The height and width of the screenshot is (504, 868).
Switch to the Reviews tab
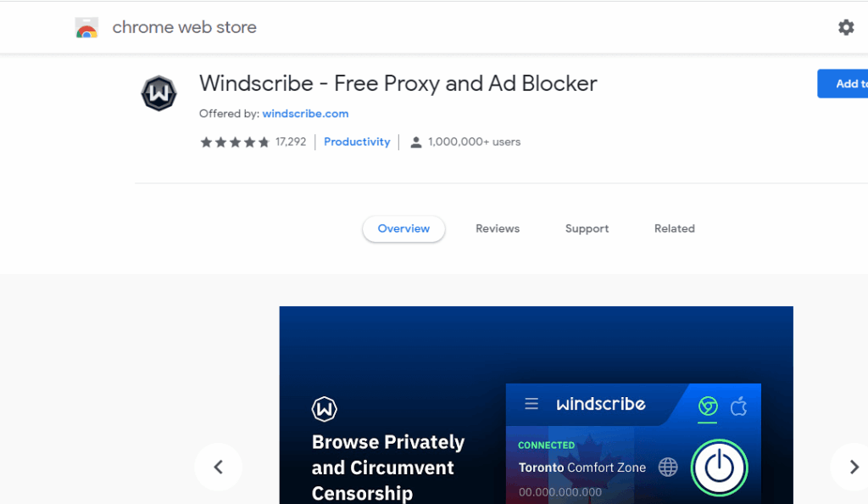(x=498, y=229)
